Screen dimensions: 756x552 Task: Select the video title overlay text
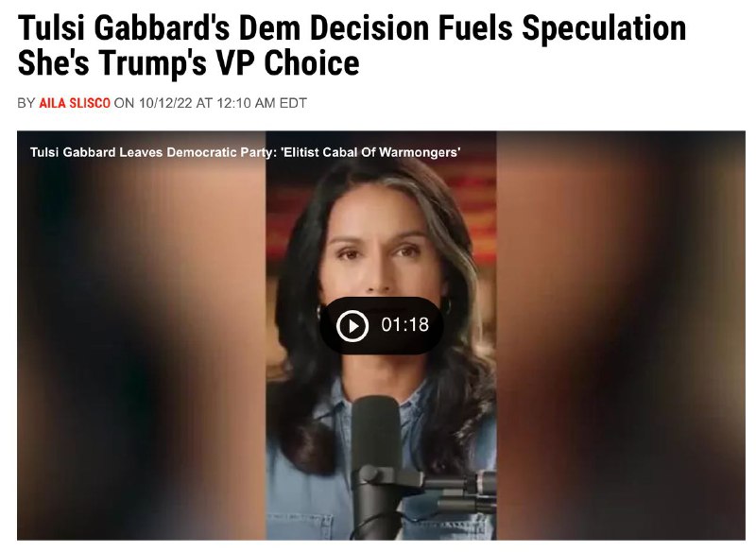[245, 152]
